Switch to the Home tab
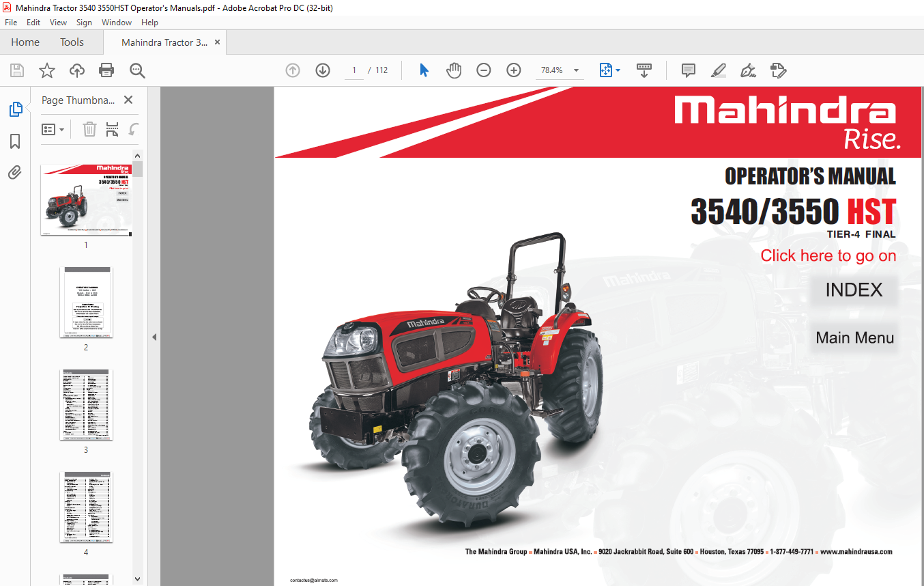924x586 pixels. [25, 42]
